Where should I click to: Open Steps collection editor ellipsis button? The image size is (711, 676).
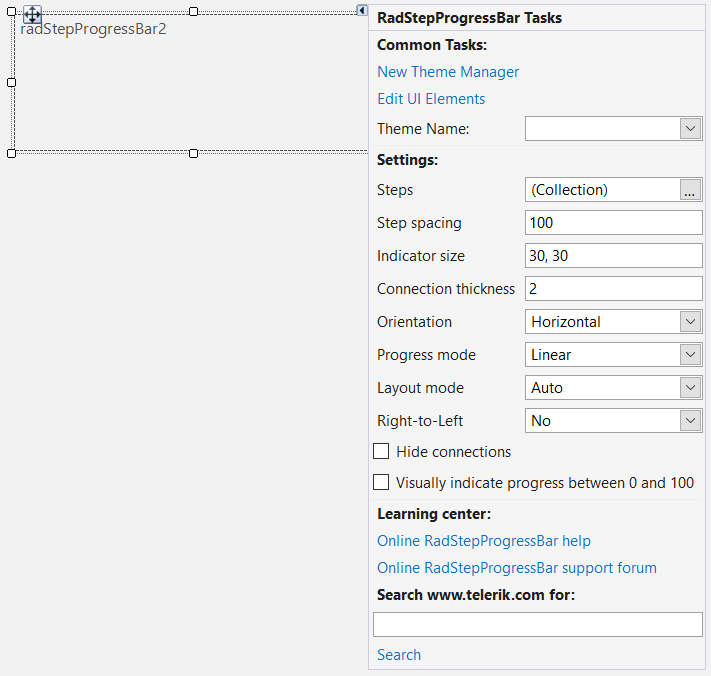(690, 190)
